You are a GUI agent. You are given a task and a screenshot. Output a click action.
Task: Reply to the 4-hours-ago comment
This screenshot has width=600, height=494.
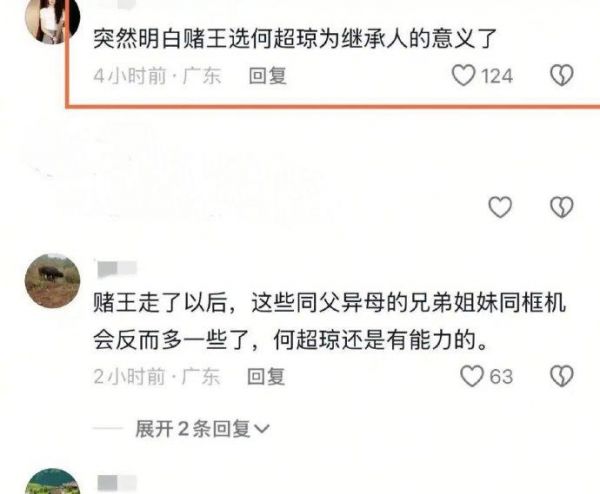click(267, 75)
